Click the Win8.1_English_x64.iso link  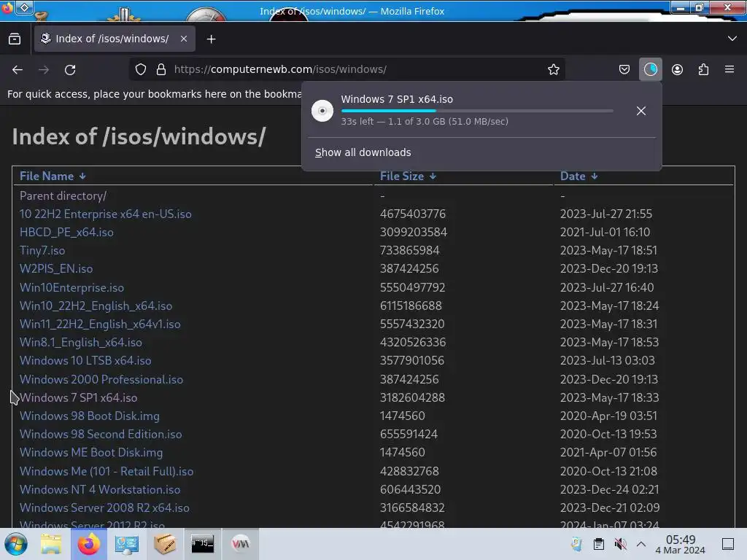(x=80, y=343)
